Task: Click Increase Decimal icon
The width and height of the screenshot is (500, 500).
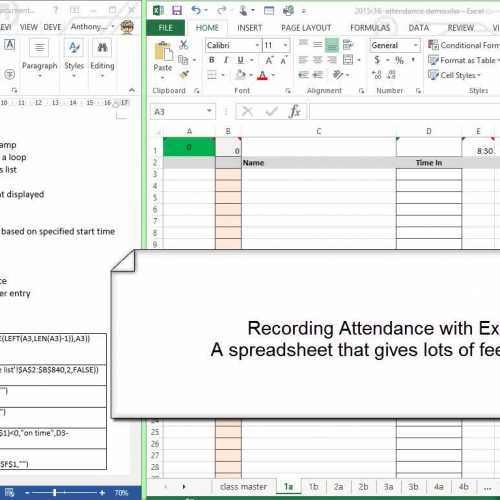Action: [377, 75]
